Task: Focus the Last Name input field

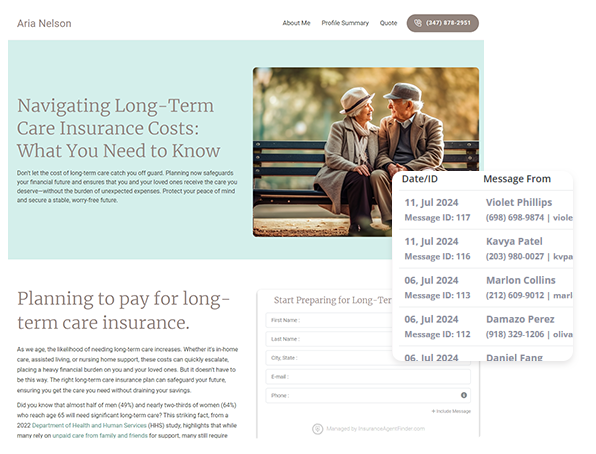Action: tap(329, 339)
